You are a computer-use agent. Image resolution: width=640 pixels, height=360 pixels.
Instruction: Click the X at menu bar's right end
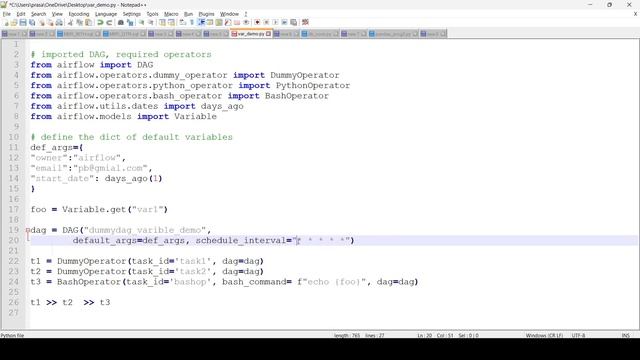pyautogui.click(x=636, y=14)
